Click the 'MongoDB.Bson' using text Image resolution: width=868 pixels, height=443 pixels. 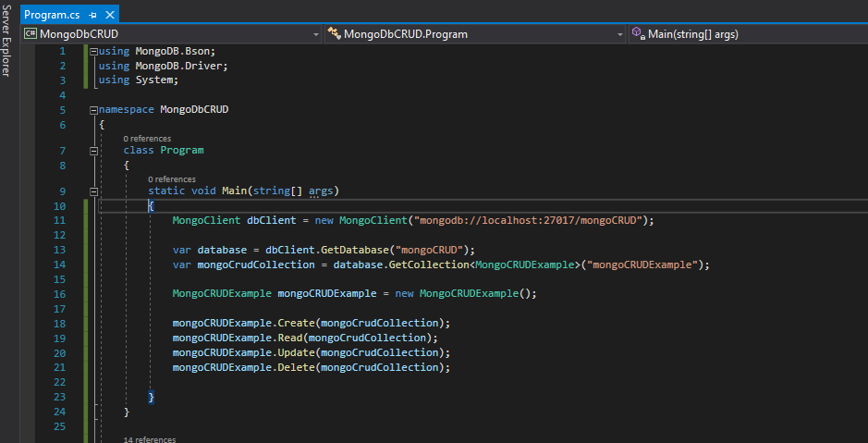point(175,51)
